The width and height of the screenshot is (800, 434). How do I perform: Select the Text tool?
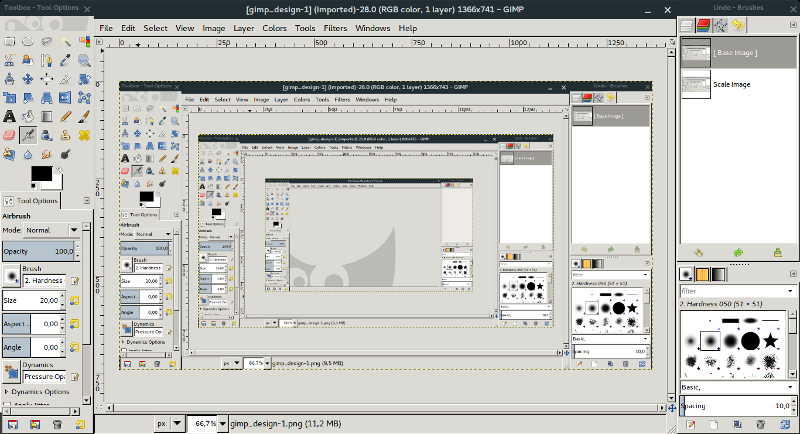coord(9,116)
